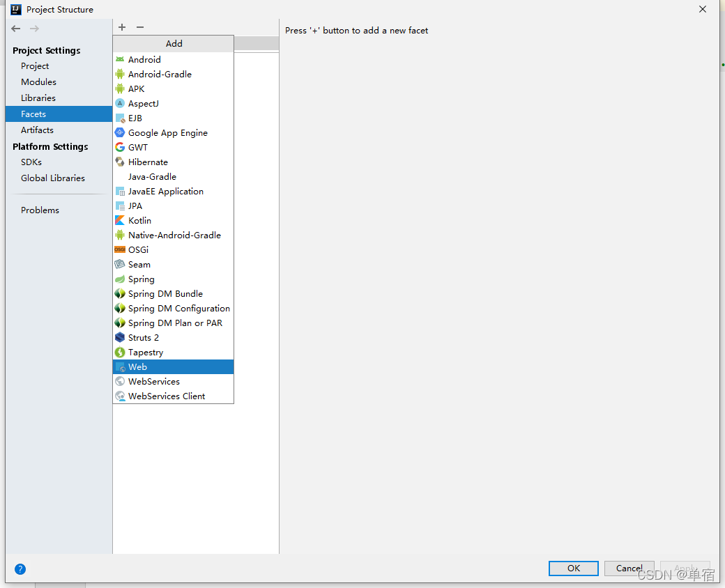The image size is (725, 588).
Task: Click the Tapestry green icon
Action: tap(120, 352)
